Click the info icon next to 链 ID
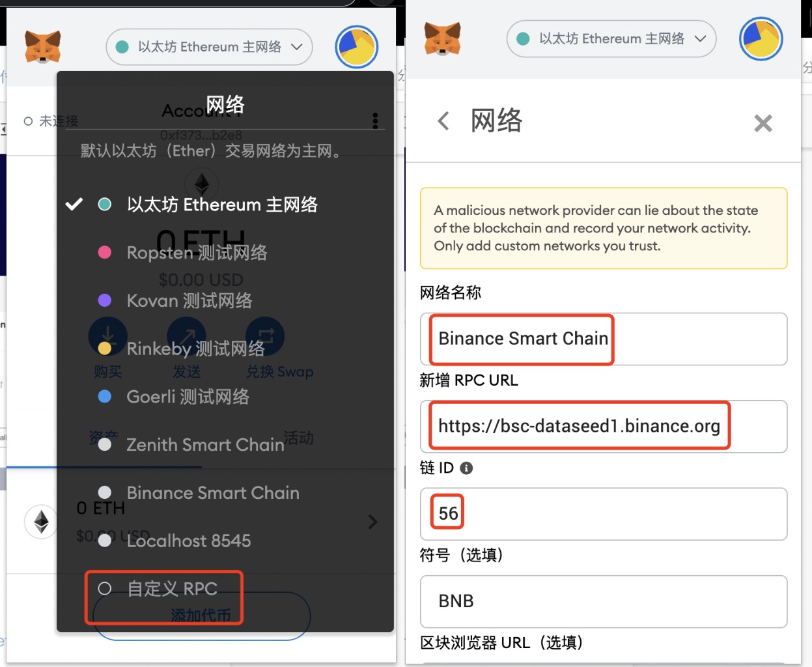 click(466, 468)
